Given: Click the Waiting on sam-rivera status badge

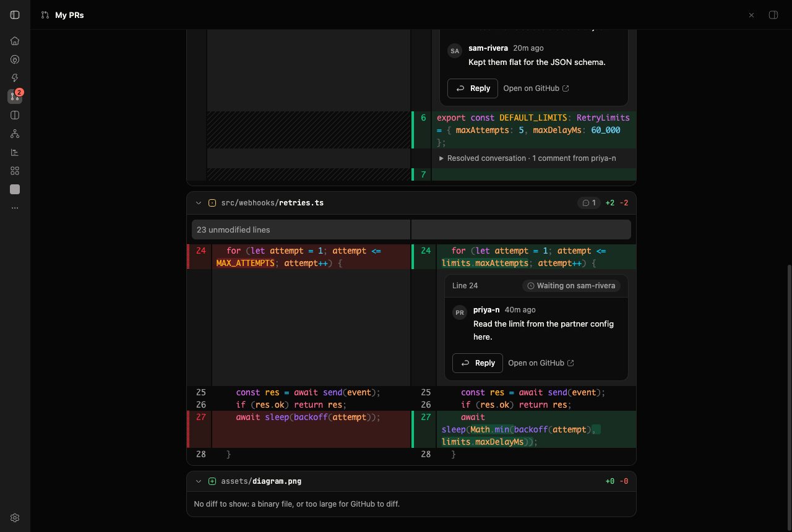Looking at the screenshot, I should (x=571, y=286).
